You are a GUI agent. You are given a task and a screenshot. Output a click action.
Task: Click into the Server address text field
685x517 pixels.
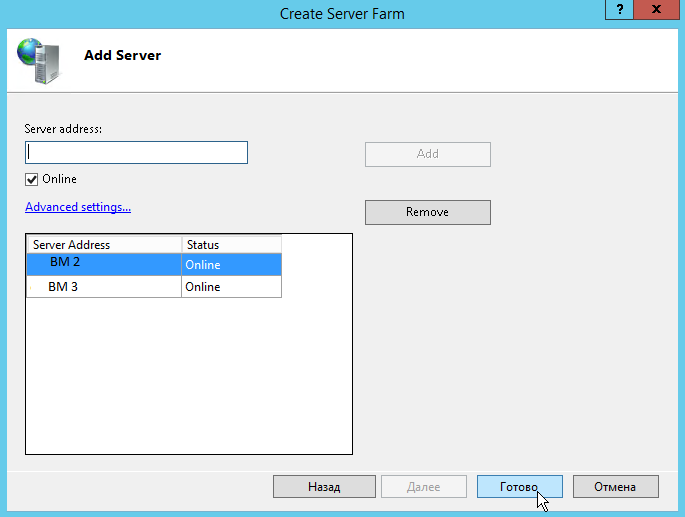(x=136, y=152)
